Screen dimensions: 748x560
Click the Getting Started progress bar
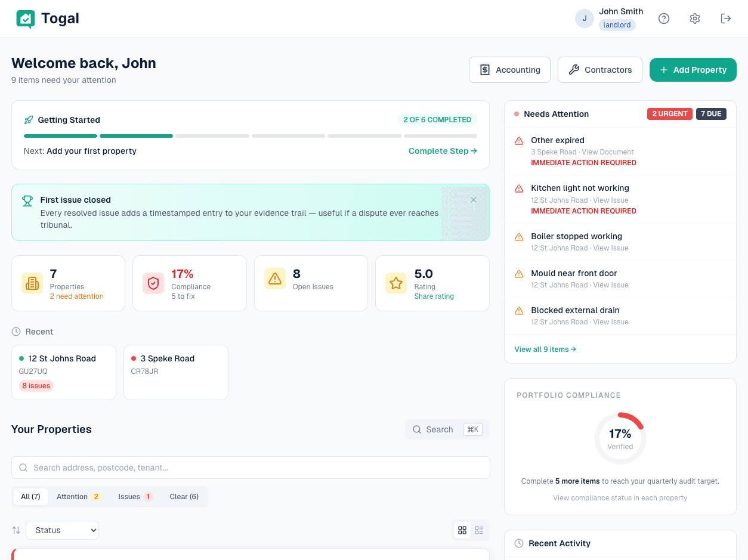pyautogui.click(x=250, y=135)
